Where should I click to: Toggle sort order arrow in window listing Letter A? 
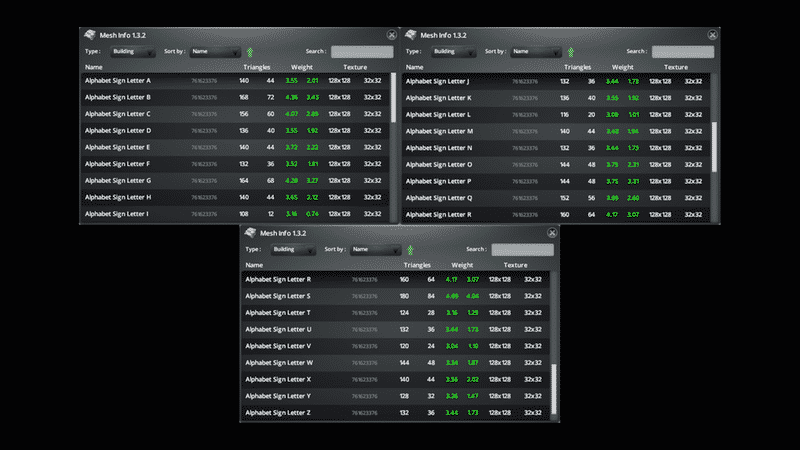pyautogui.click(x=250, y=51)
